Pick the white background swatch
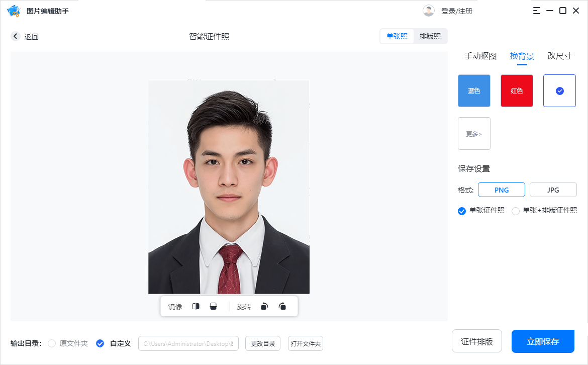Image resolution: width=588 pixels, height=365 pixels. coord(559,91)
